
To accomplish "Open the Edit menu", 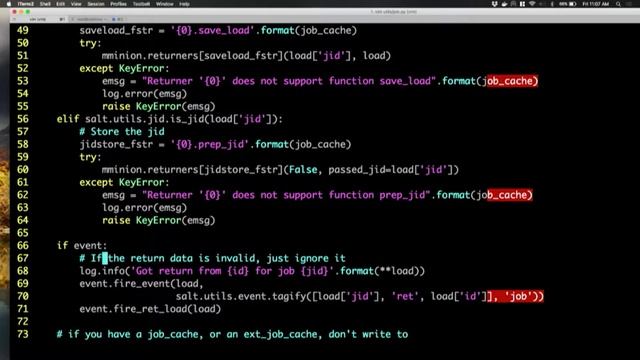I will pos(61,4).
